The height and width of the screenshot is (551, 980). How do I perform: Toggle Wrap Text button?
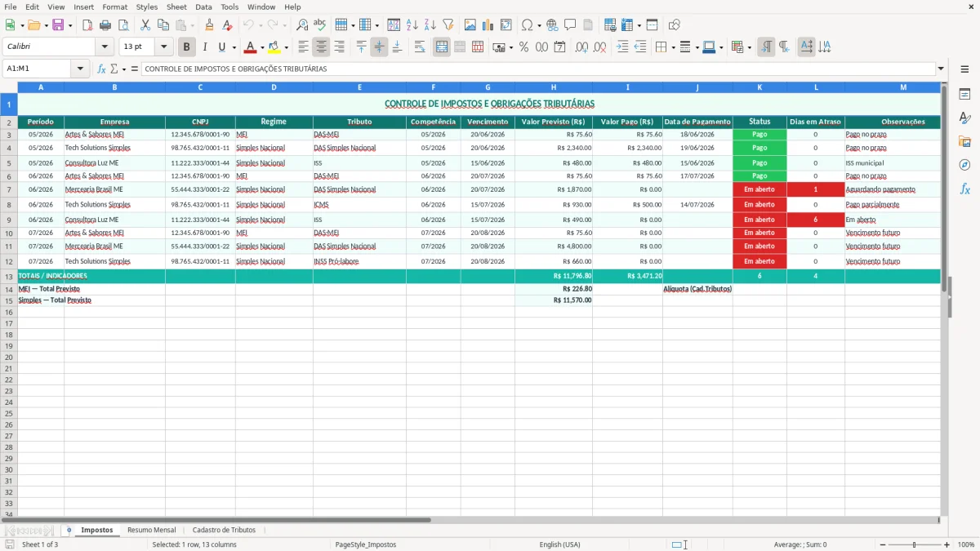click(x=420, y=47)
